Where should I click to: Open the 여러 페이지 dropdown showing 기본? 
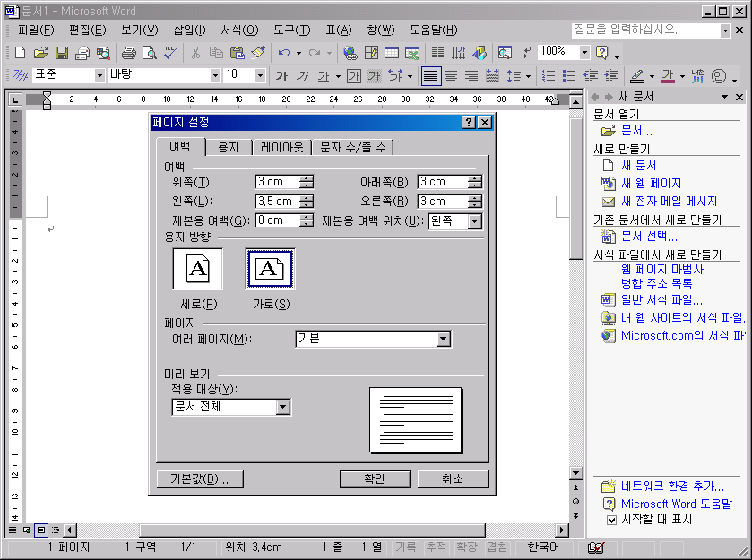[443, 339]
